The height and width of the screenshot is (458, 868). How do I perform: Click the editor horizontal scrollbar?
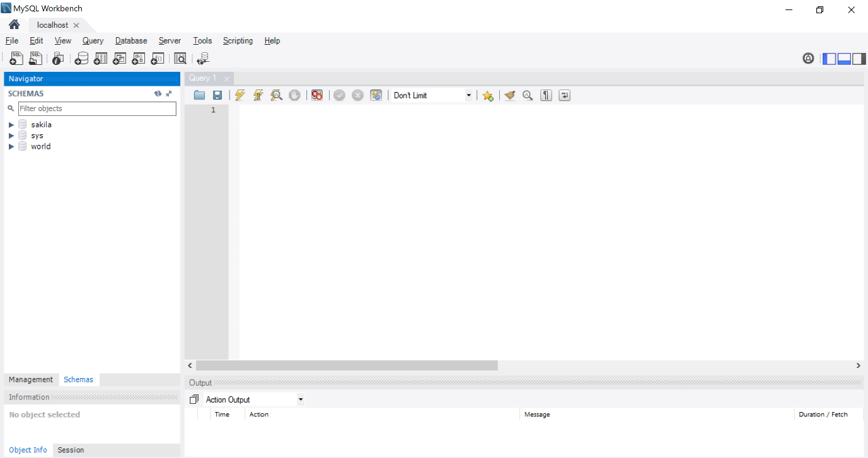(347, 365)
